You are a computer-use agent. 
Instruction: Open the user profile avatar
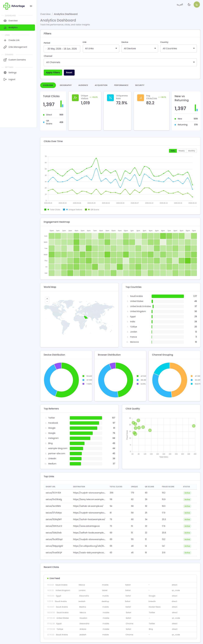pos(197,5)
